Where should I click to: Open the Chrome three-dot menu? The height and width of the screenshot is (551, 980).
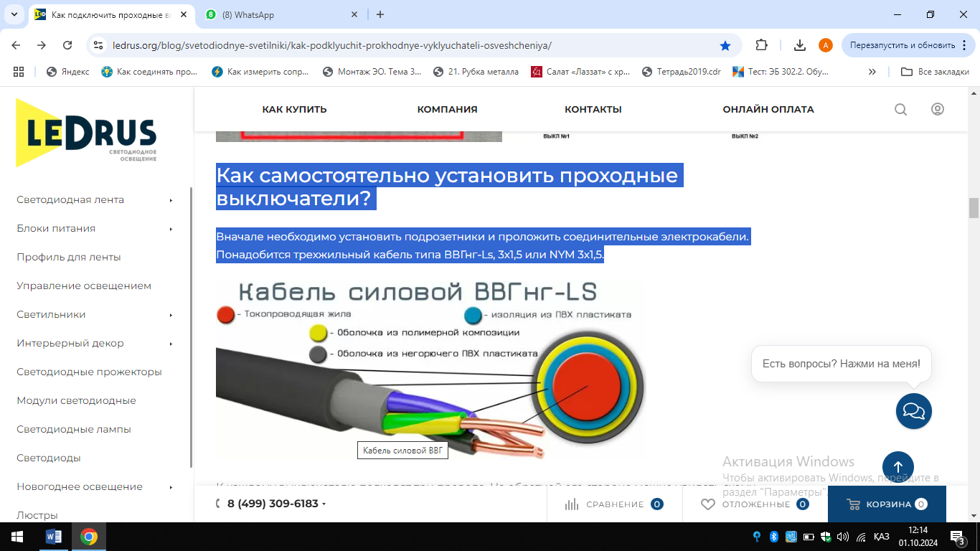tap(963, 45)
